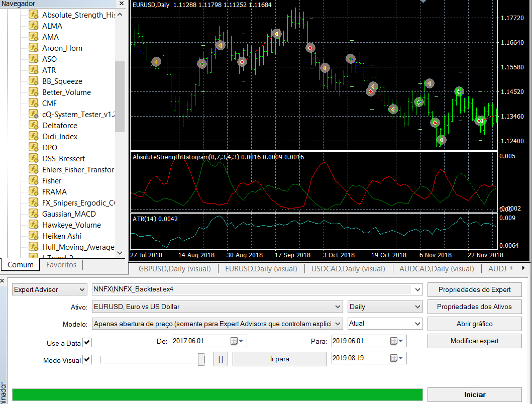This screenshot has height=404, width=532.
Task: Select the Fisher indicator icon
Action: 33,180
